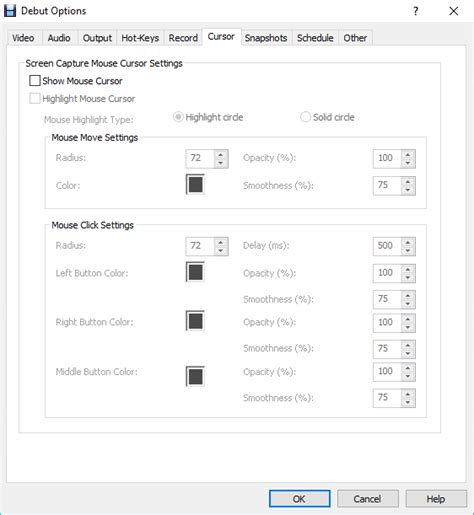Open the Right Button Color swatch
This screenshot has height=515, width=474.
[195, 321]
